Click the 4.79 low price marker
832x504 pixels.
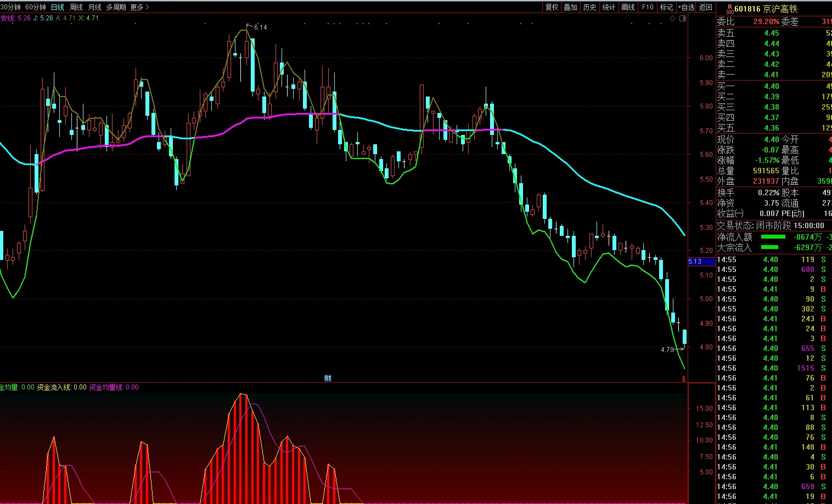(x=667, y=349)
